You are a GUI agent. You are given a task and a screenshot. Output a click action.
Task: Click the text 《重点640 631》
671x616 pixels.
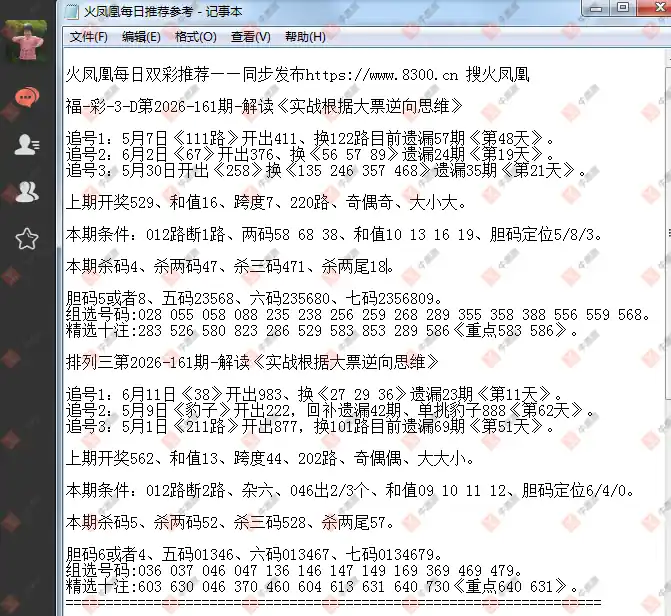(x=510, y=586)
